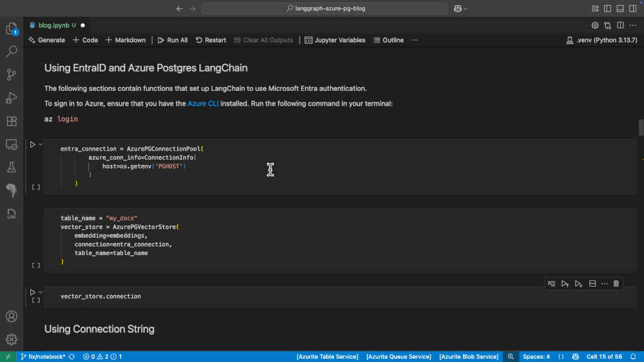Open remote window indicator in status bar
This screenshot has width=644, height=362.
(8, 357)
